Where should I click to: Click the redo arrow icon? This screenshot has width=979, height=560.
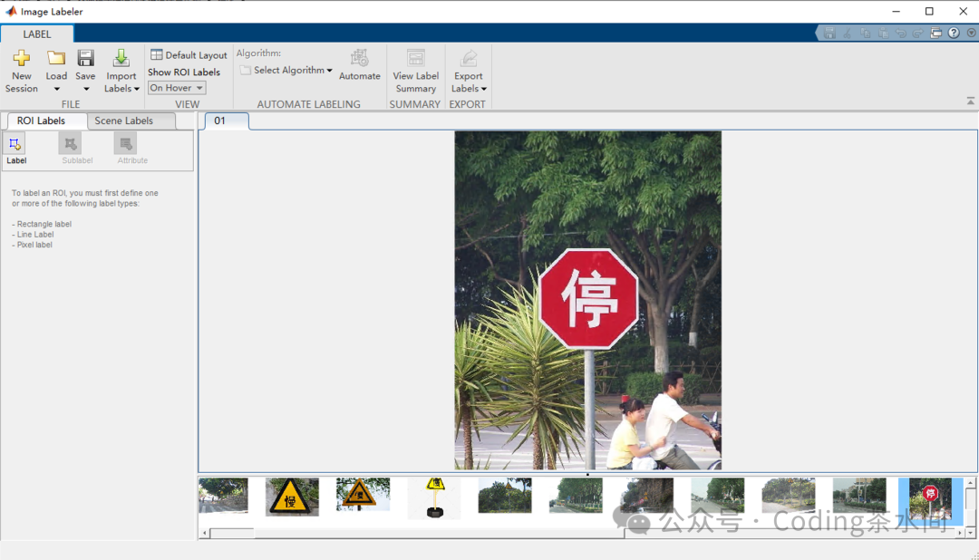(x=917, y=34)
